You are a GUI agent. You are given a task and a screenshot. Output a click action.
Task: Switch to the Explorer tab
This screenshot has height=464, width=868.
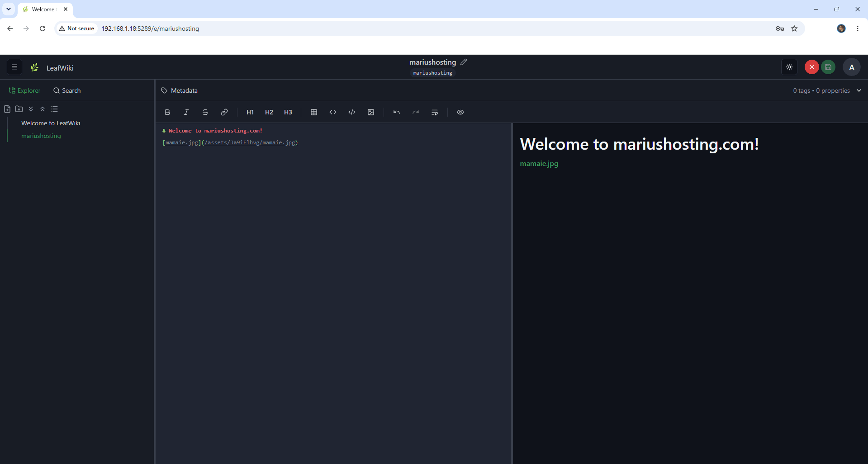pyautogui.click(x=24, y=90)
